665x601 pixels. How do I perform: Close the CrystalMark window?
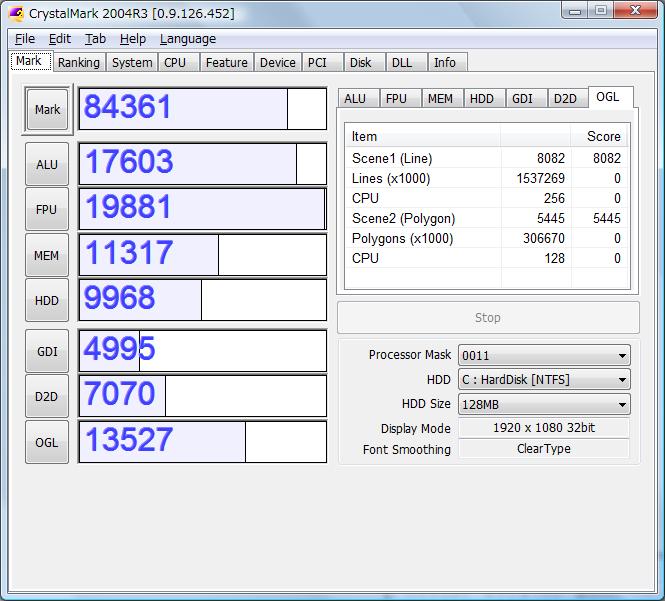pos(635,10)
